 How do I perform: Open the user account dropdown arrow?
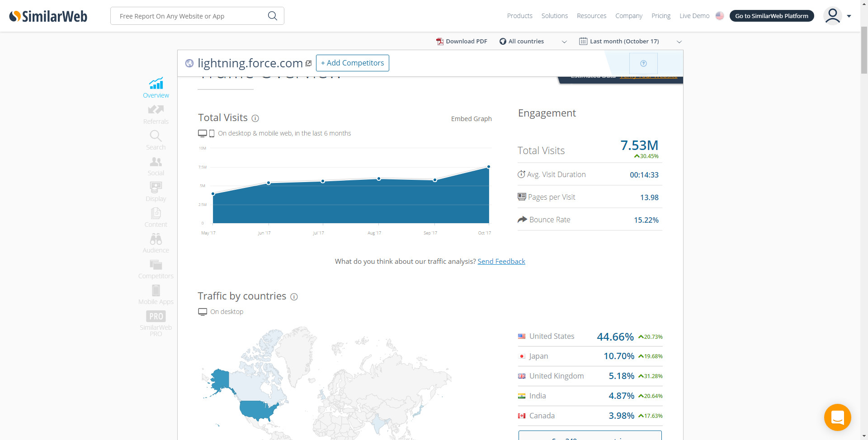click(849, 16)
